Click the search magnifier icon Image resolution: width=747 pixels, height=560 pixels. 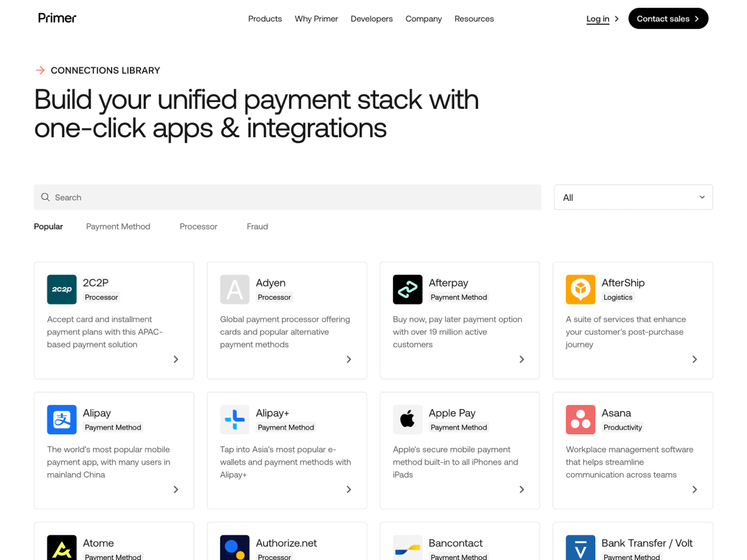click(x=46, y=197)
